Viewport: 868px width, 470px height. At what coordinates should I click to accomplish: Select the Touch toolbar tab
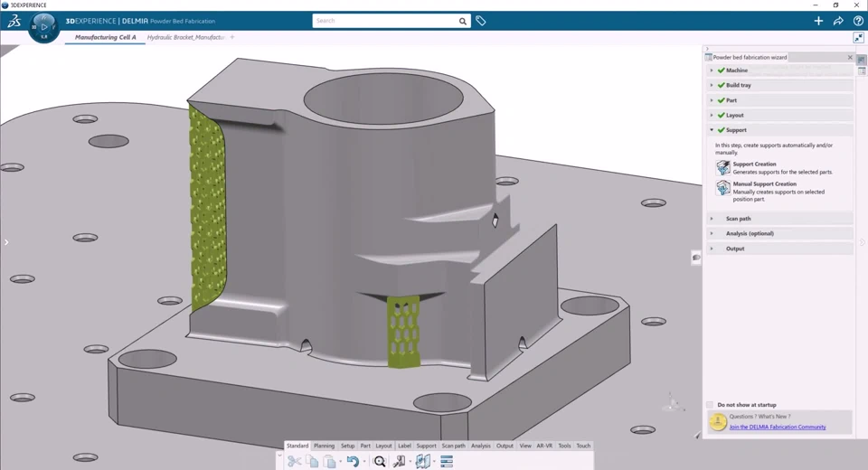[x=583, y=446]
